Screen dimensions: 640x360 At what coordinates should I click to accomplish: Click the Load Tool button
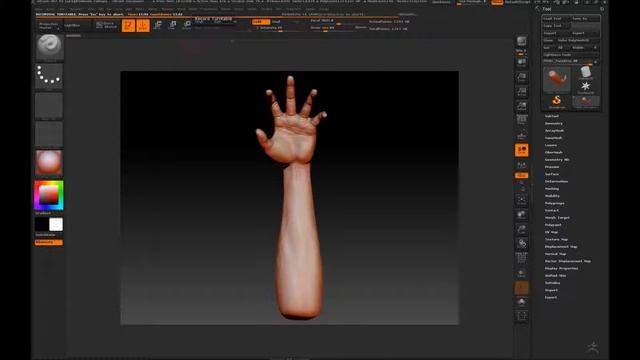pyautogui.click(x=556, y=19)
